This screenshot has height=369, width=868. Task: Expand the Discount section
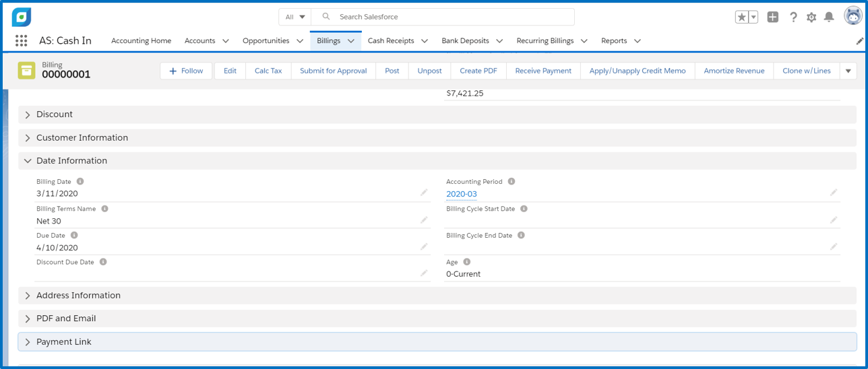pyautogui.click(x=437, y=114)
